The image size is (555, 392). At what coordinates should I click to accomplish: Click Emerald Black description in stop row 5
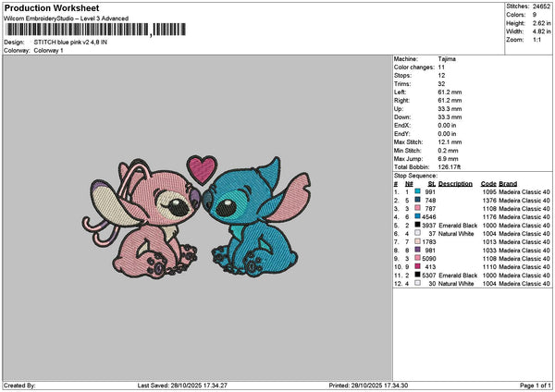[x=458, y=226]
